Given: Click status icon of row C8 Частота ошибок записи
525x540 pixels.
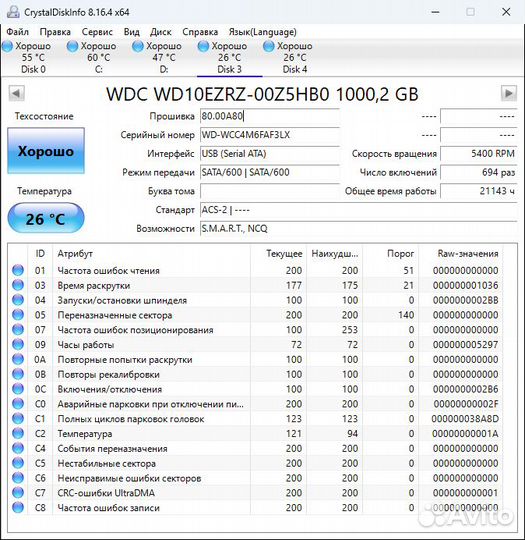Looking at the screenshot, I should (18, 507).
